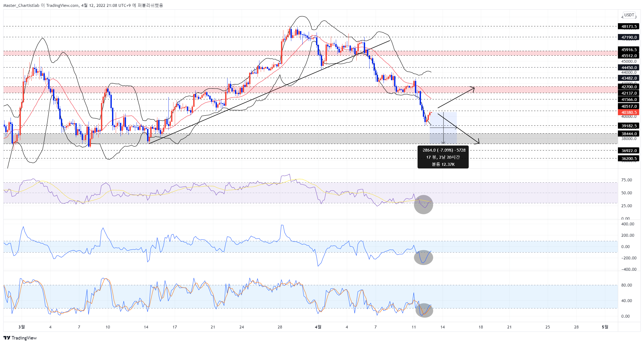Click the 36922.0 price label
Viewport: 644px width, 344px height.
coord(629,151)
